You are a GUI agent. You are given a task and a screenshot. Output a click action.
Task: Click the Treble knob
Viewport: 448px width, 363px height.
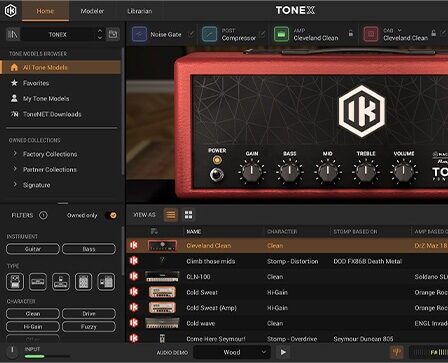tap(366, 172)
